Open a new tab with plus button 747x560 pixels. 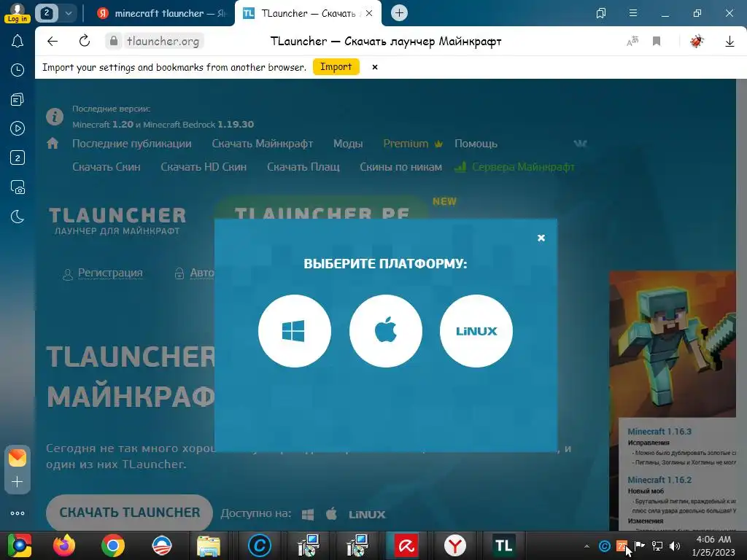(x=399, y=13)
